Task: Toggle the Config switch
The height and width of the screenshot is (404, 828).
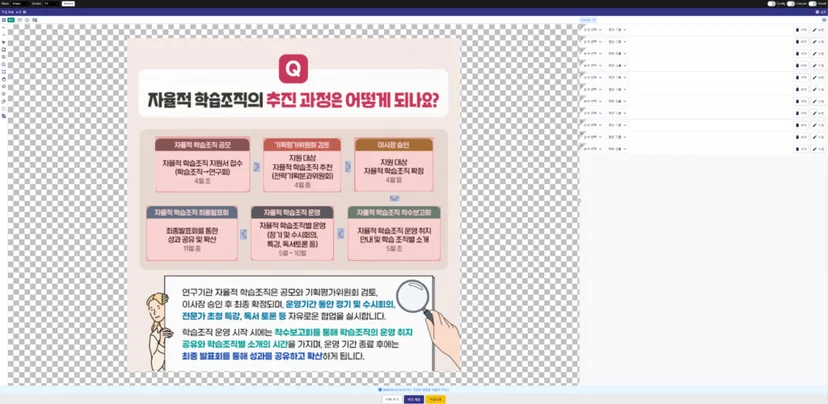Action: tap(771, 4)
